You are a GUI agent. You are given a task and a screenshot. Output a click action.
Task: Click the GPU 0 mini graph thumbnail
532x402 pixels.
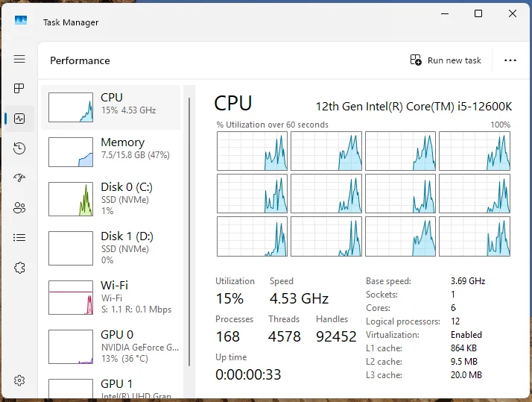tap(71, 347)
